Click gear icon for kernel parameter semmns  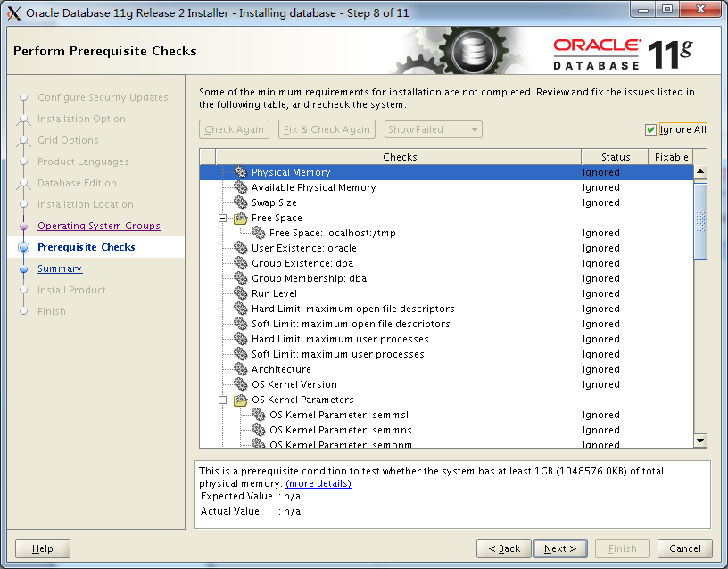point(258,430)
